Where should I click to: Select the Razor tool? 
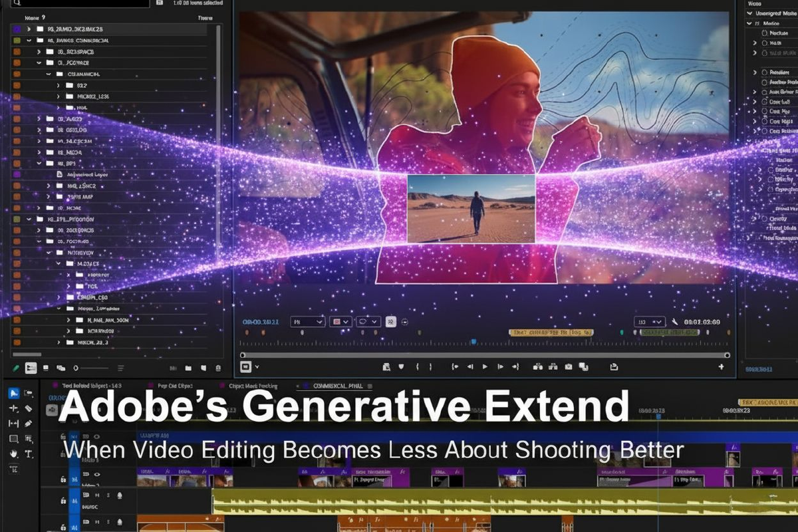point(29,408)
